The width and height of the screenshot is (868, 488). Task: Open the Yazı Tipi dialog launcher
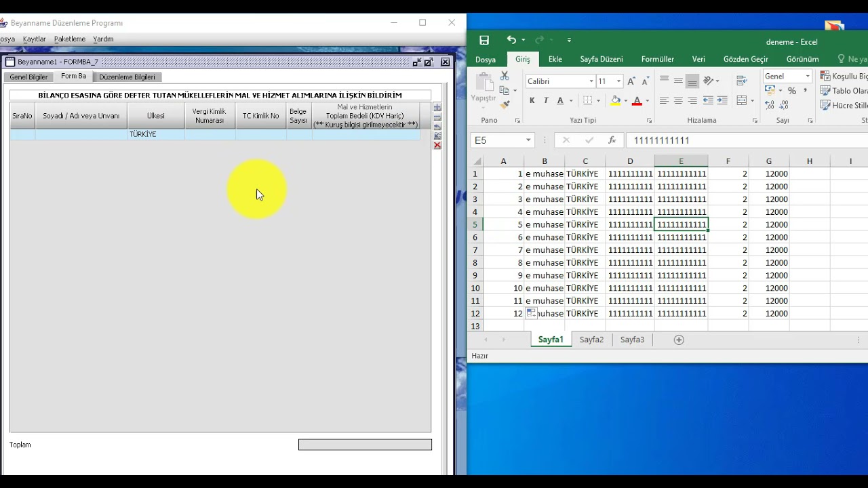point(648,121)
